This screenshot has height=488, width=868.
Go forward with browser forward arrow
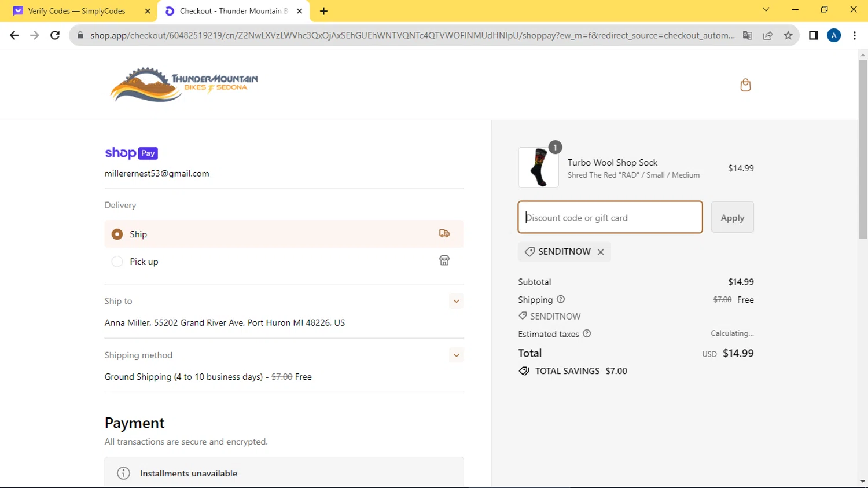coord(35,35)
